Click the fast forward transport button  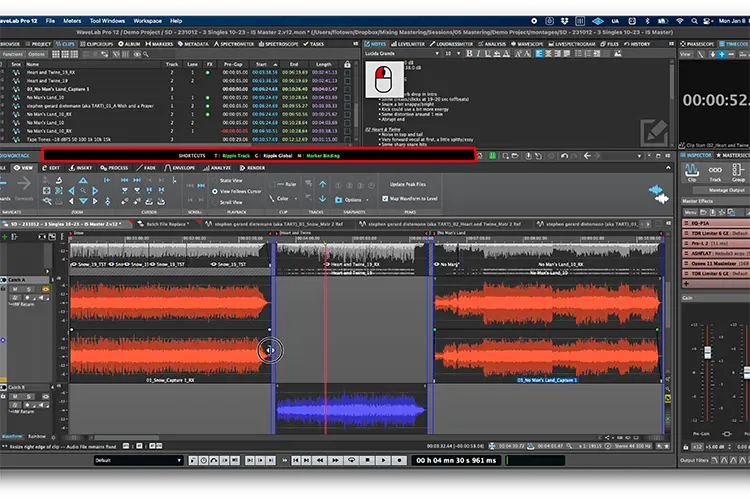click(335, 460)
